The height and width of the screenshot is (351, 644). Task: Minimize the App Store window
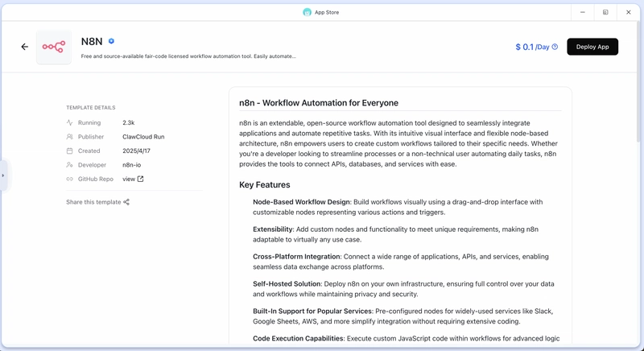tap(582, 12)
